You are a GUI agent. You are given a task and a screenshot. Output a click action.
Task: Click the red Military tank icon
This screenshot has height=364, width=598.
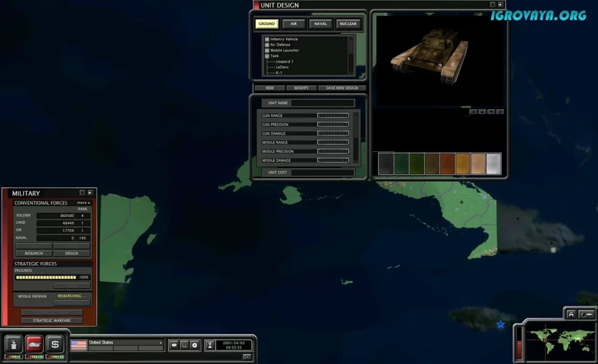35,344
